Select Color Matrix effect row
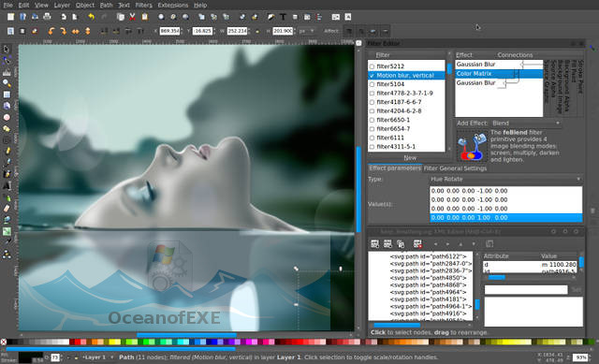The image size is (599, 364). point(499,74)
